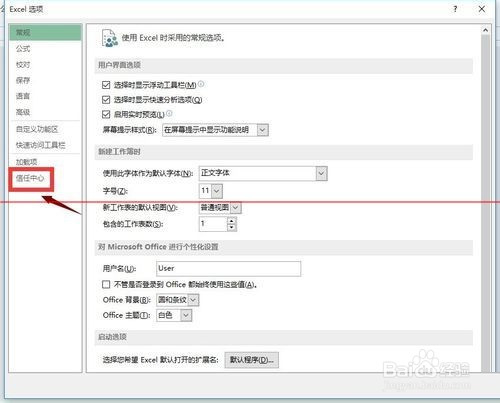Screen dimensions: 500x403
Task: Enable 不管是否登录到 Office 都始终使用这些值 checkbox
Action: [106, 284]
